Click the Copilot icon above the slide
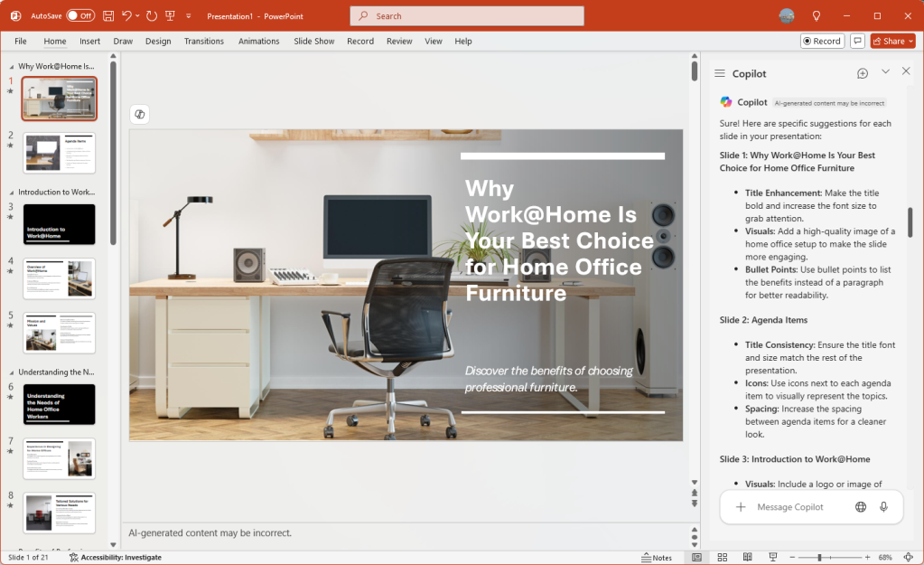 (140, 114)
